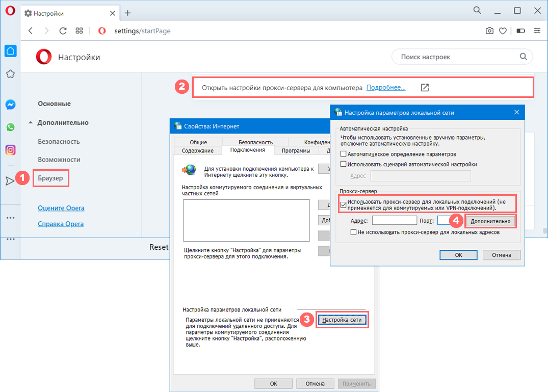Screen dimensions: 548x392
Task: Reload the page with the refresh icon
Action: click(63, 31)
